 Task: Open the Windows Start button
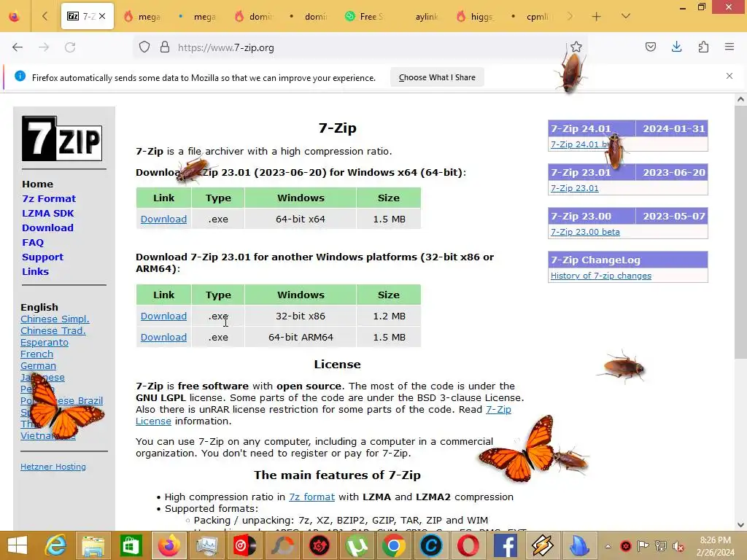click(x=18, y=545)
